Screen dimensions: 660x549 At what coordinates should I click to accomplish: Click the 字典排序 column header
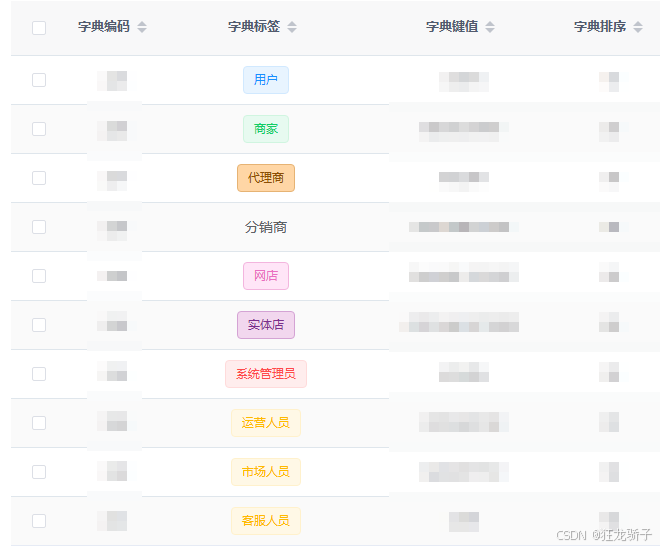600,27
